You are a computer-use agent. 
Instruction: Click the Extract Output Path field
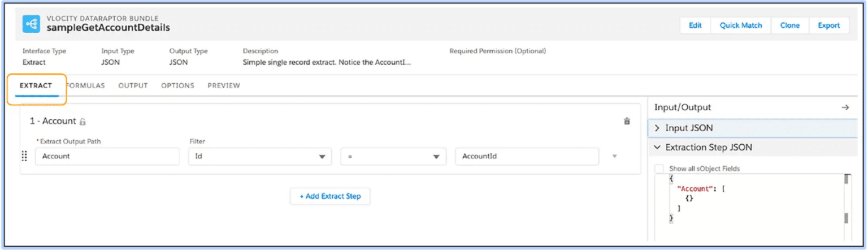tap(107, 157)
